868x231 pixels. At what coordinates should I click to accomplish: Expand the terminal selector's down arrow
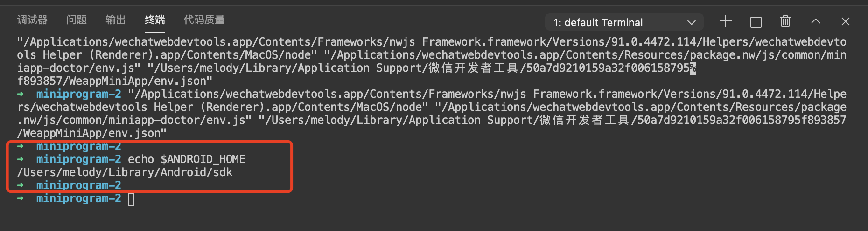coord(692,22)
